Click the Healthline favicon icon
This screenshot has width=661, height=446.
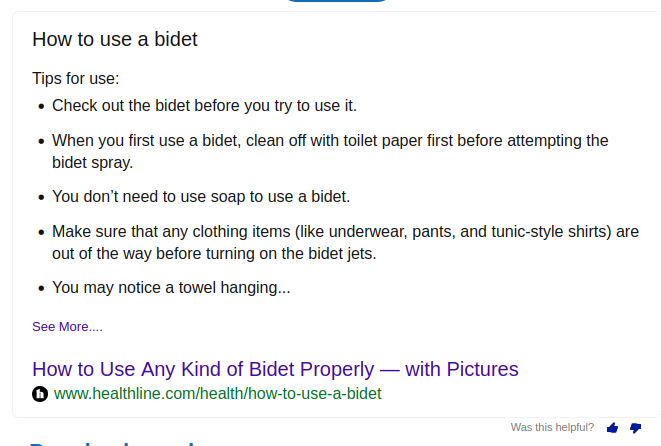(40, 394)
